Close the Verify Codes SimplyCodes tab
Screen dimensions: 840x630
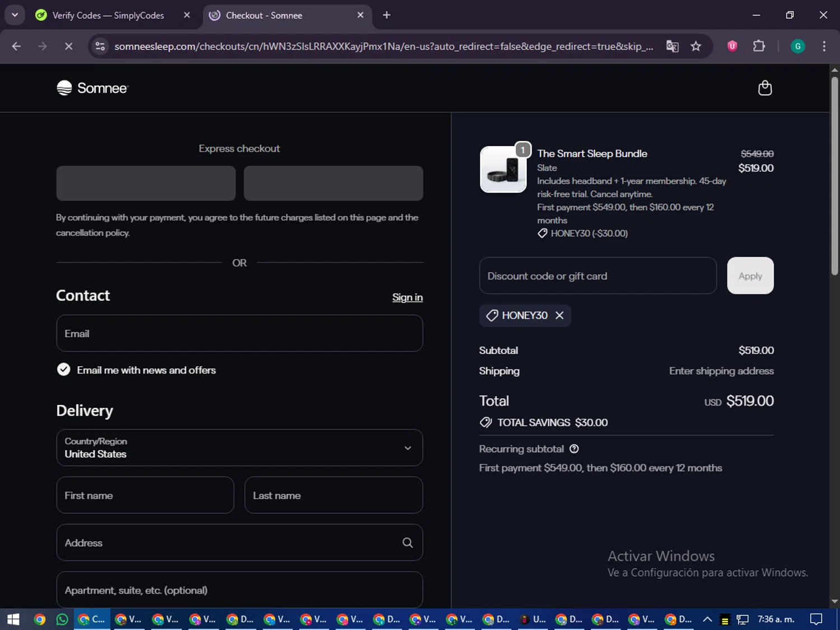click(x=187, y=15)
